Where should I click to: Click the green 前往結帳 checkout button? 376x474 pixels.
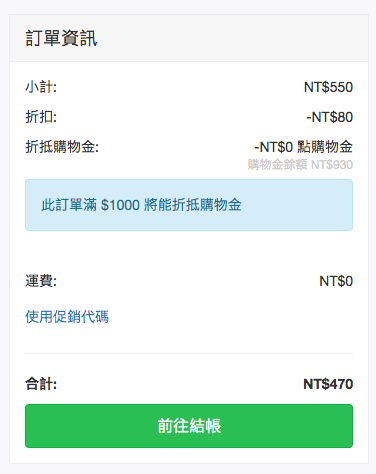coord(189,426)
